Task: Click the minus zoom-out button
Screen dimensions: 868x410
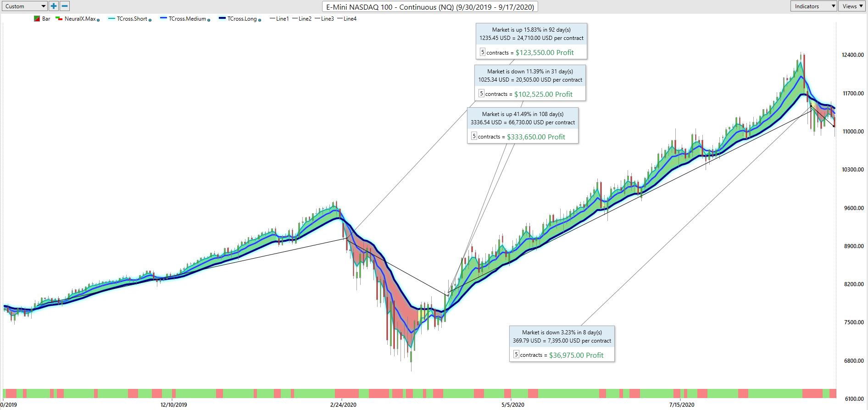Action: pyautogui.click(x=65, y=6)
